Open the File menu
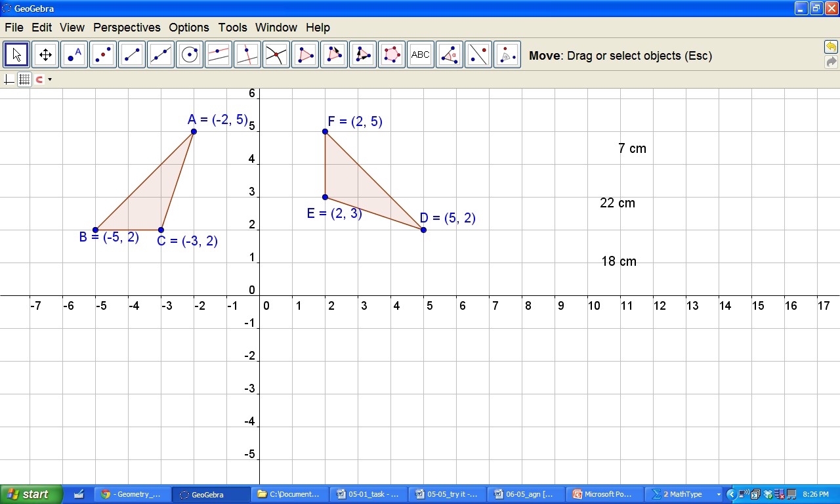 14,28
